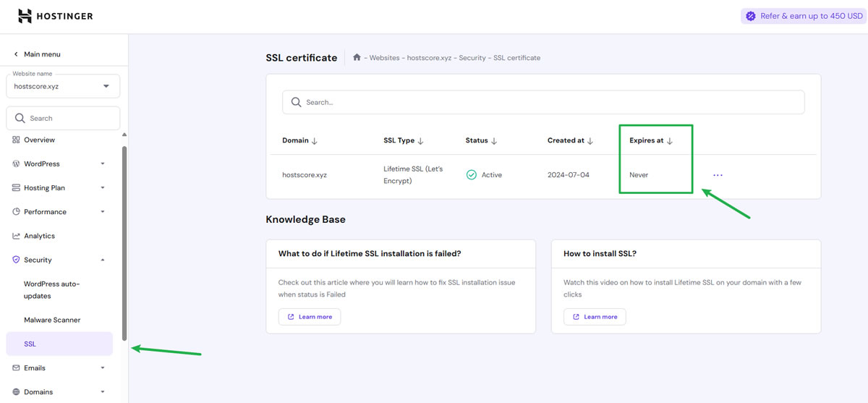This screenshot has width=868, height=403.
Task: Expand the Emails section arrow
Action: [x=103, y=368]
